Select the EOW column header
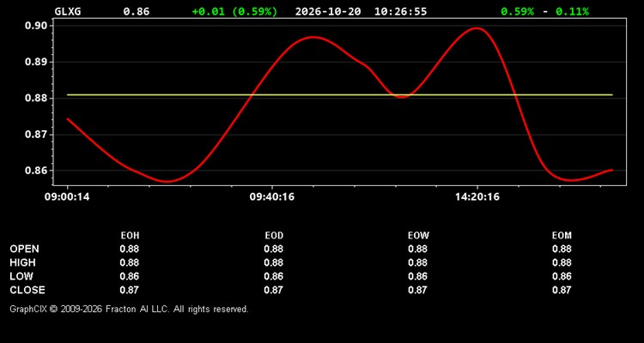Screen dimensions: 644x343 [418, 236]
